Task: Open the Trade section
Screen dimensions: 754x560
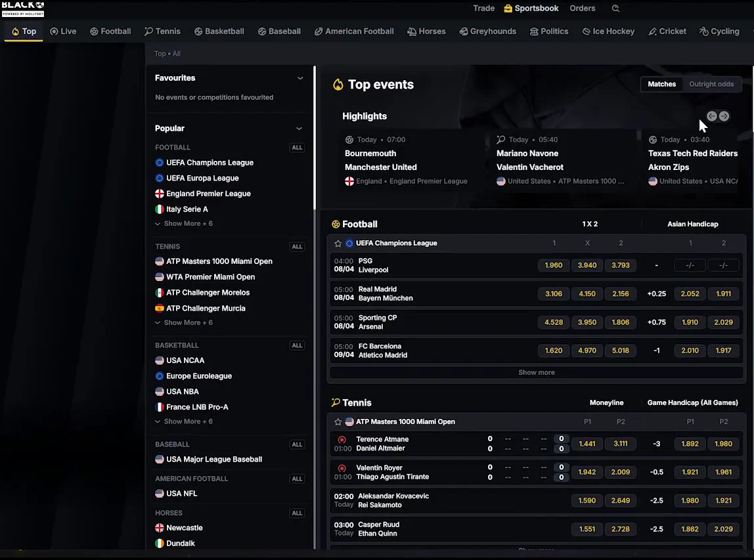Action: [x=484, y=8]
